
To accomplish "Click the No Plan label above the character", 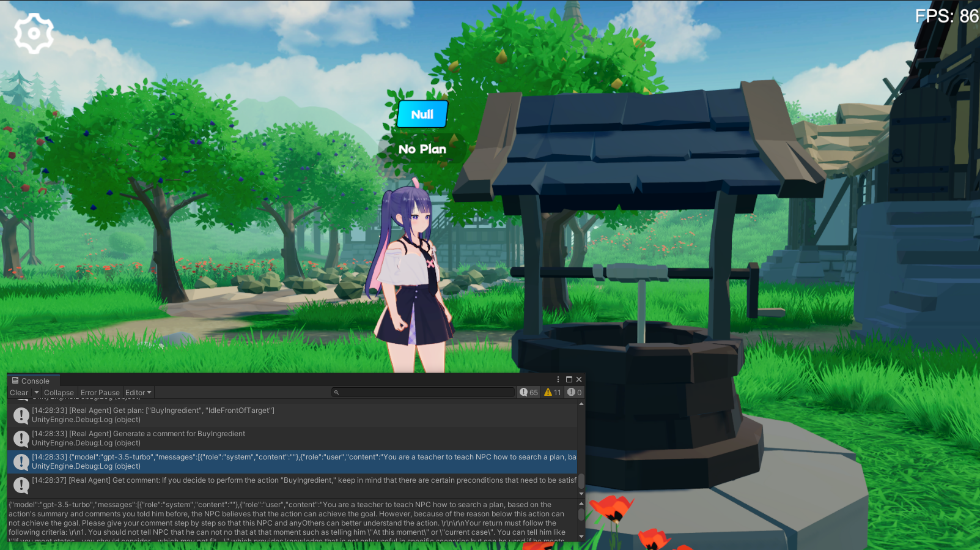I will [422, 149].
